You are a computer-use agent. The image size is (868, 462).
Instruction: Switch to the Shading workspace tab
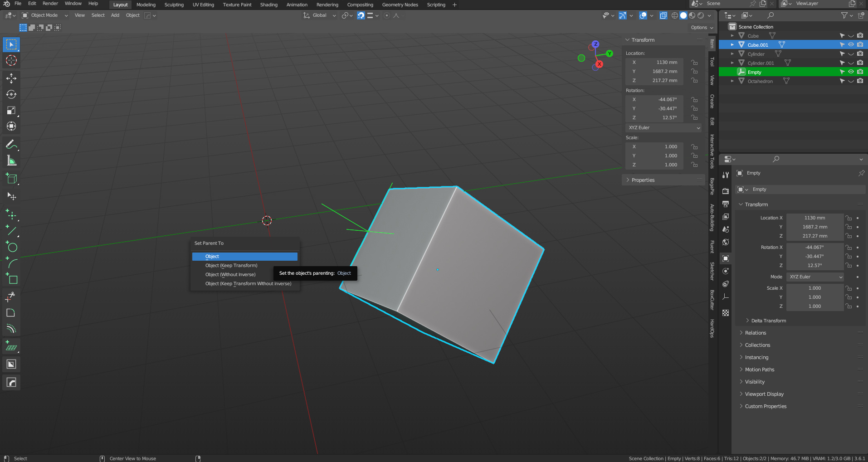point(268,5)
